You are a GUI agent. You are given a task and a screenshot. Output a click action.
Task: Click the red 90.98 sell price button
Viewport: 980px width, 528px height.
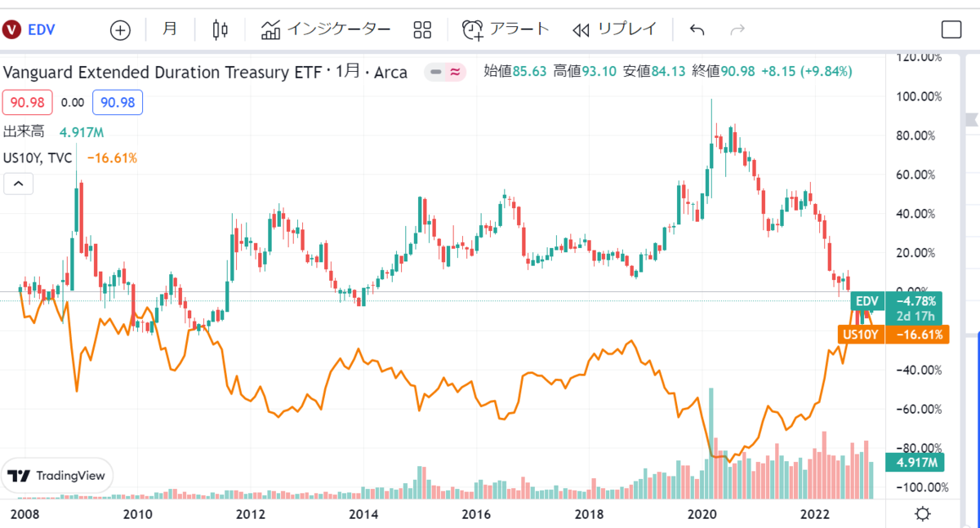coord(27,103)
